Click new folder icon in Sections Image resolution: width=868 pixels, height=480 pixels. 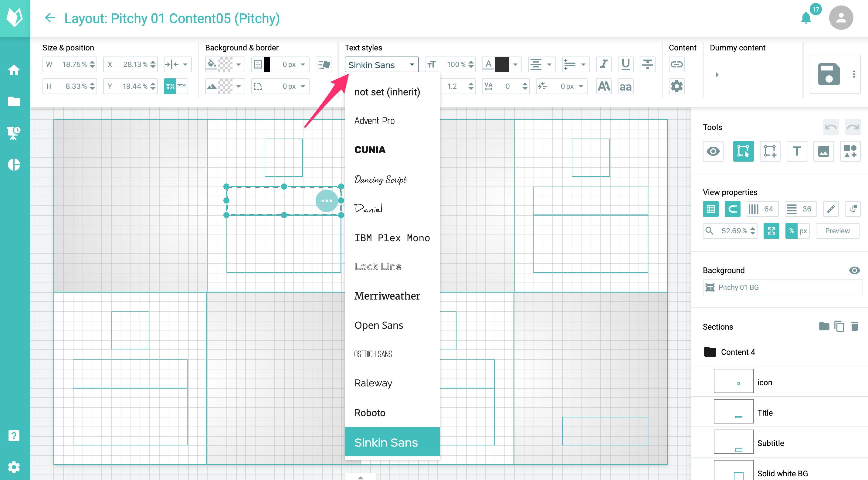(824, 326)
